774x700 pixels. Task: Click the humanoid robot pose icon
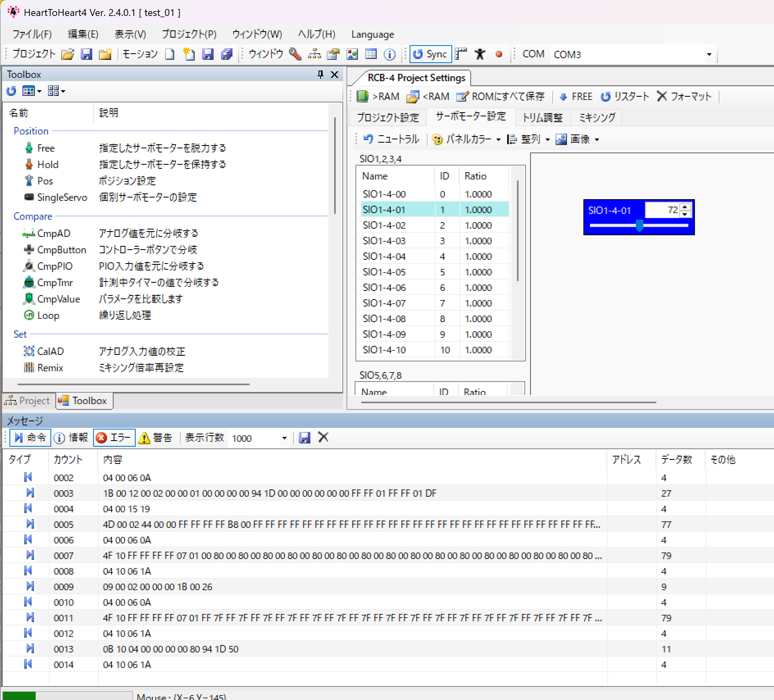pos(480,54)
